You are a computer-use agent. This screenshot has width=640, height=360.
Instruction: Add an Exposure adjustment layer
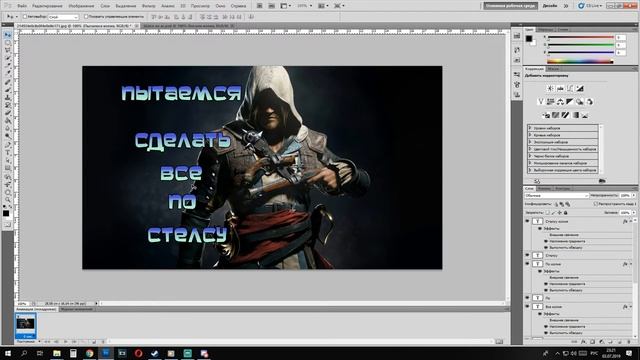click(x=580, y=88)
